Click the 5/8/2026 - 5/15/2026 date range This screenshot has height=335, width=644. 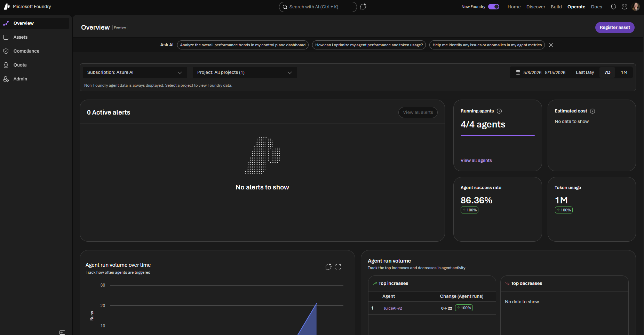coord(540,72)
